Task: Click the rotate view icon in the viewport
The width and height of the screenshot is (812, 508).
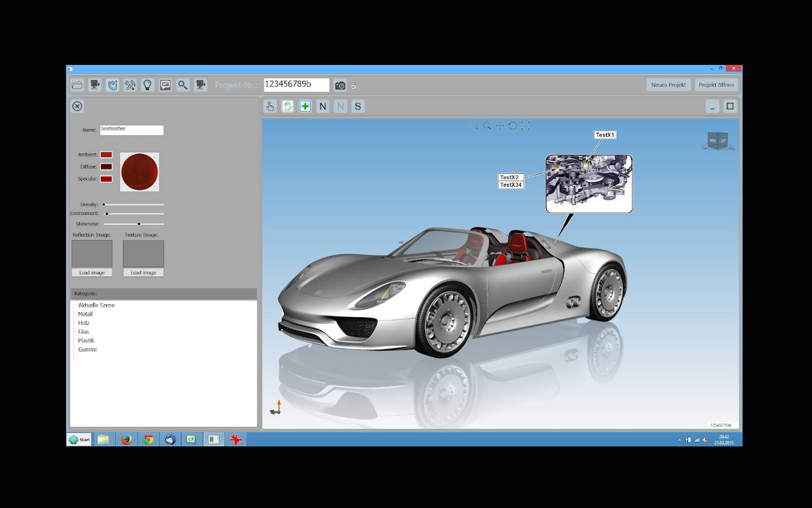Action: pyautogui.click(x=513, y=126)
